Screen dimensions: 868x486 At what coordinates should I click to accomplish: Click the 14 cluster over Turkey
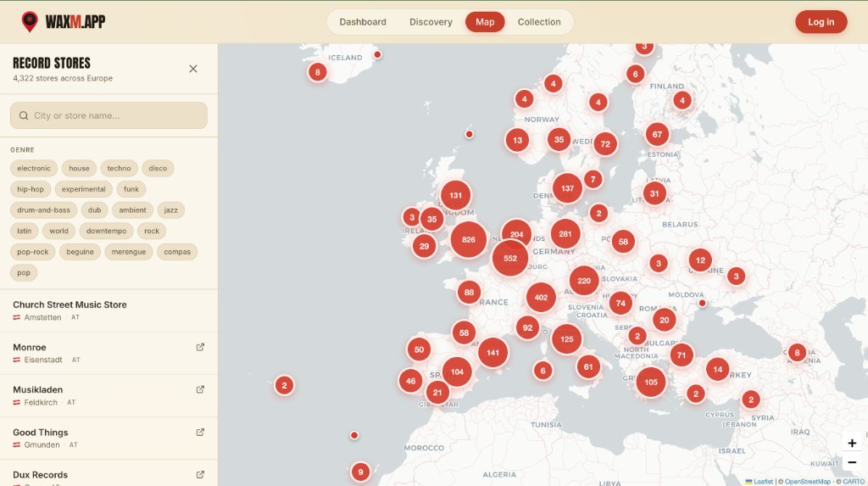click(x=717, y=369)
